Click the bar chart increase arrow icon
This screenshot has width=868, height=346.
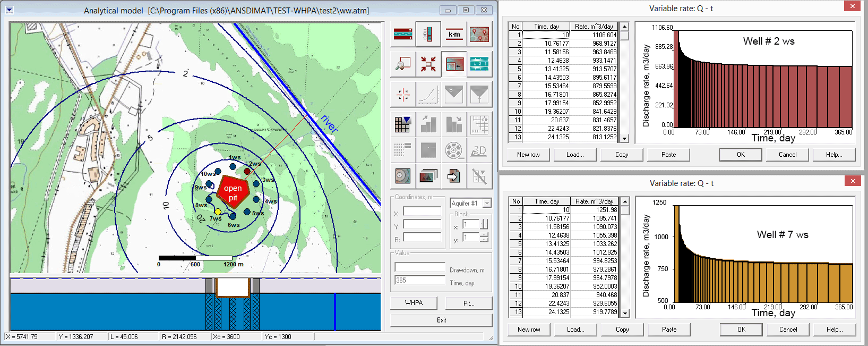pyautogui.click(x=428, y=124)
